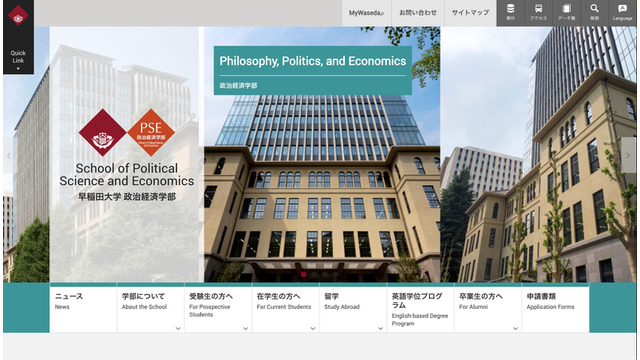The height and width of the screenshot is (360, 640).
Task: Open the MyWaseda link
Action: [x=366, y=13]
